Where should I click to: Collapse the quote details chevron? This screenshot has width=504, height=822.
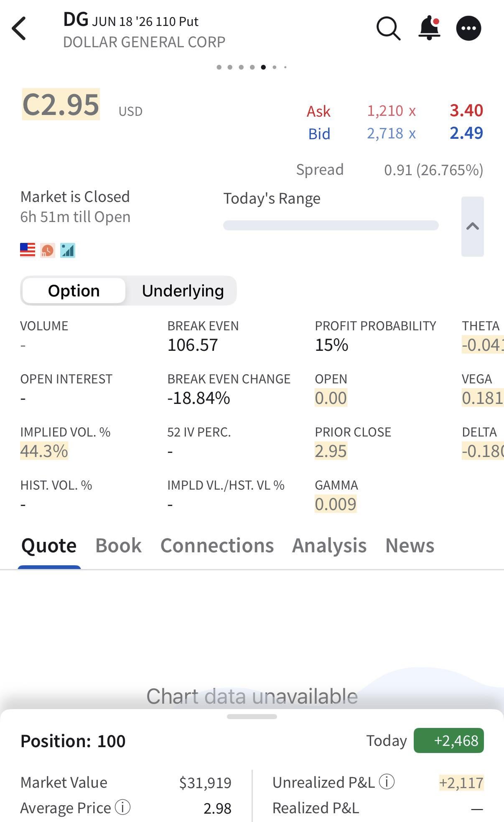click(x=472, y=226)
